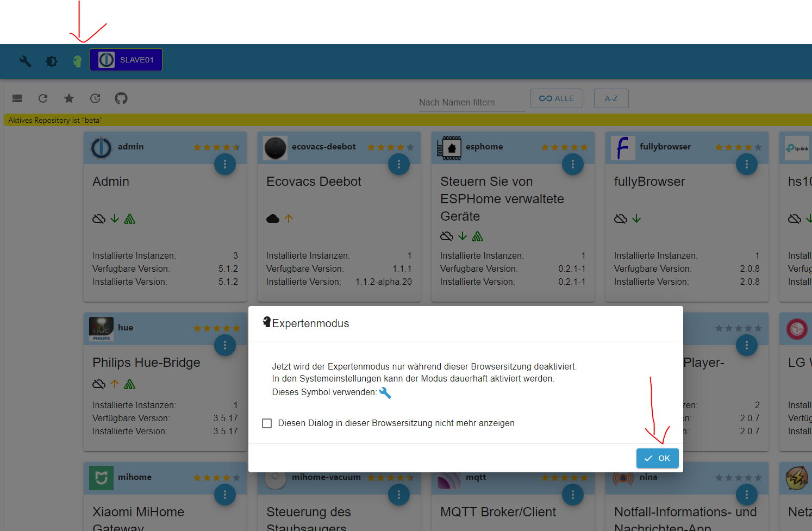Open esphome adapter options menu

click(x=573, y=164)
